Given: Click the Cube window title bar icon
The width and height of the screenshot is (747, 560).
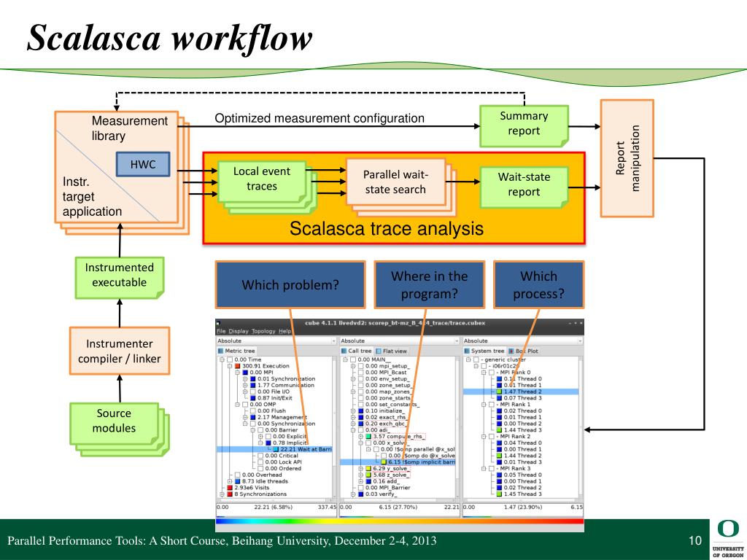Looking at the screenshot, I should (x=218, y=323).
